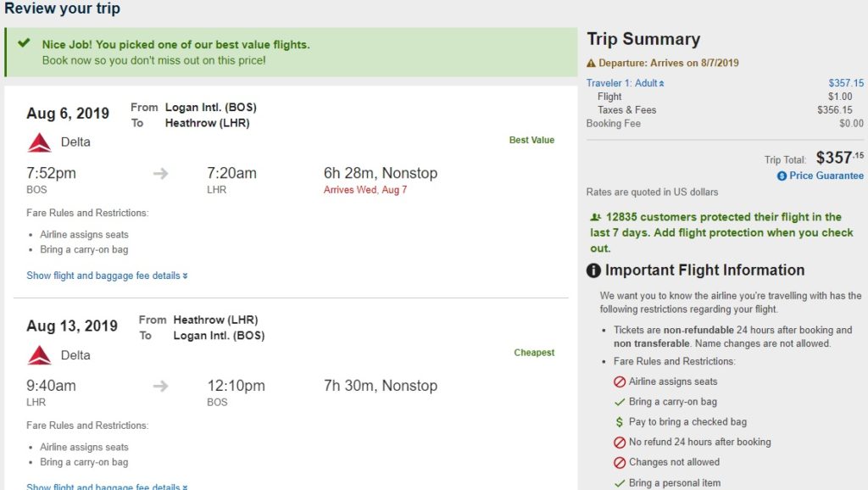Click the dollar icon beside Pay to bring a checked bag
Image resolution: width=868 pixels, height=490 pixels.
(620, 422)
